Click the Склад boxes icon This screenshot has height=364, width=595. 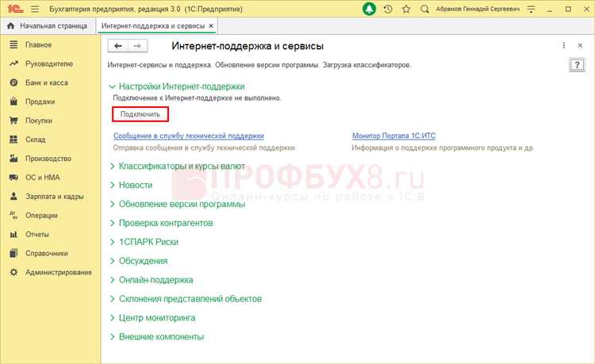pyautogui.click(x=13, y=140)
